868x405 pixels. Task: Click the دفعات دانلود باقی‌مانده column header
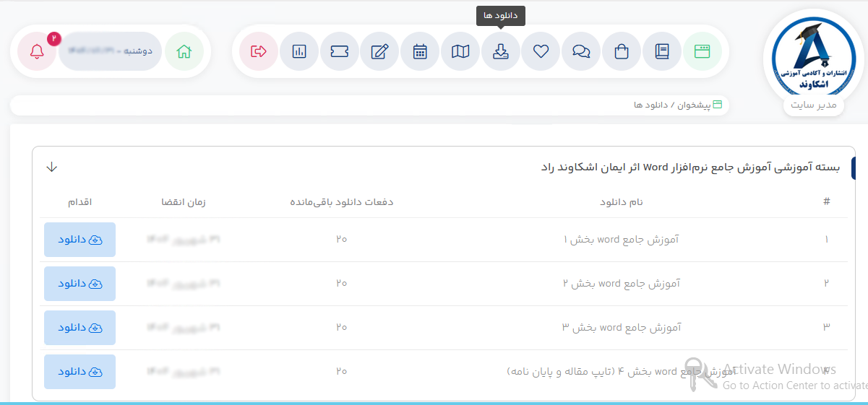point(342,202)
